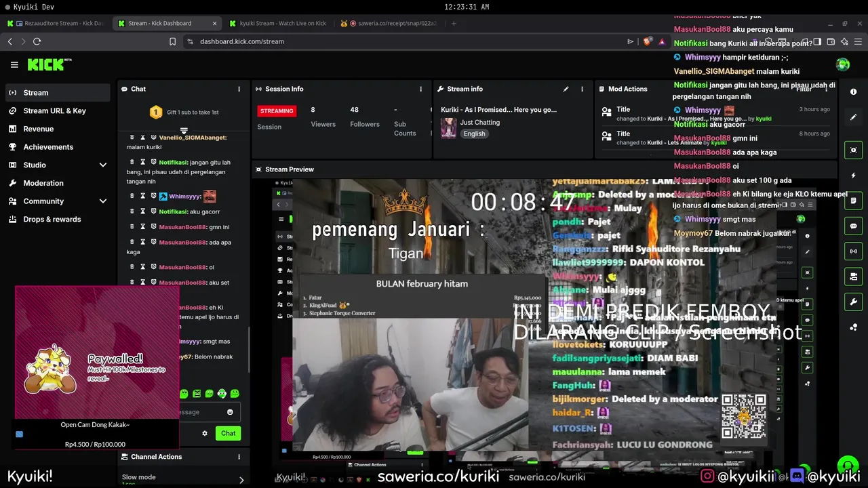
Task: Click the Just Chatting category thumbnail
Action: [448, 127]
